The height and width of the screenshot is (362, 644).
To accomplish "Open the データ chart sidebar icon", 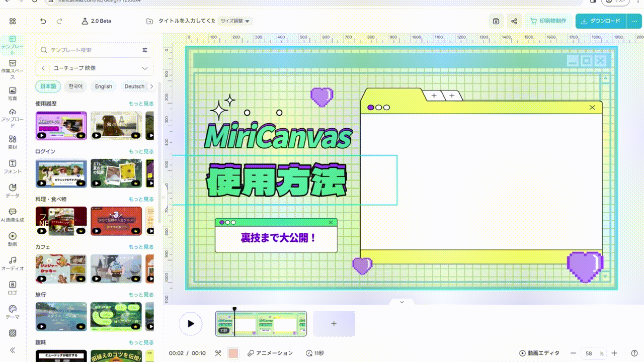I will pyautogui.click(x=13, y=191).
